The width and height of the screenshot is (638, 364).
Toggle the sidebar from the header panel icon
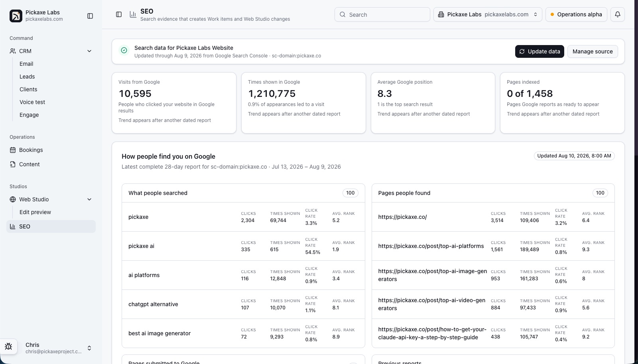pos(119,14)
